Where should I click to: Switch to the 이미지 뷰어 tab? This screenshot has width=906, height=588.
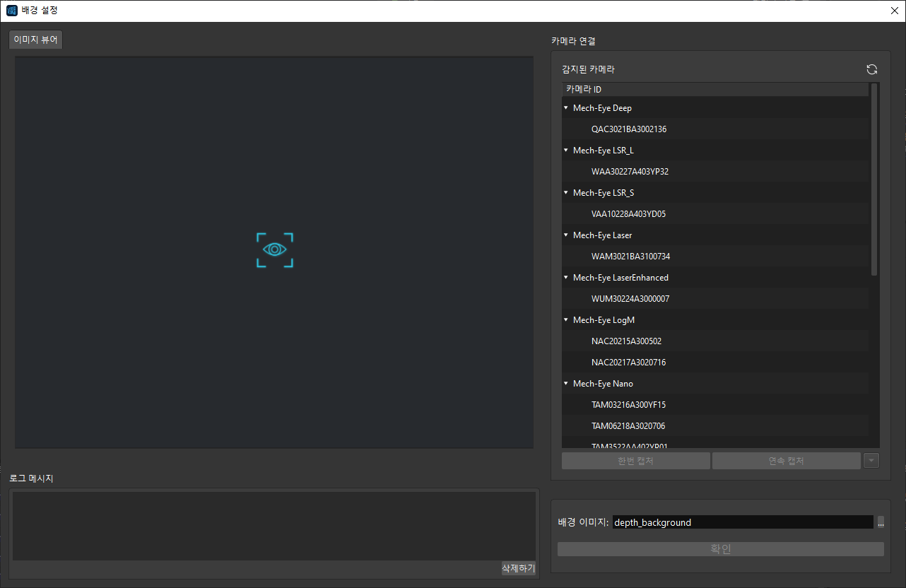(35, 40)
